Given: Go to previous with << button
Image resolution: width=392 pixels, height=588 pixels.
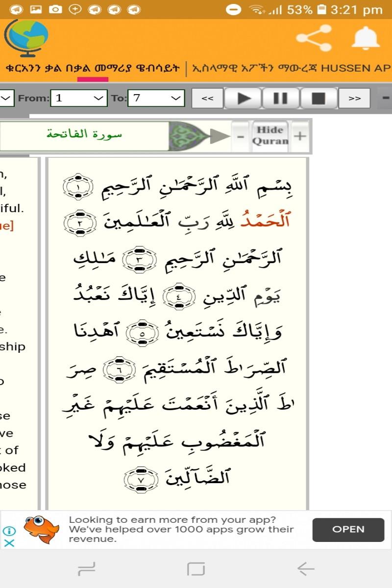Looking at the screenshot, I should (x=207, y=98).
